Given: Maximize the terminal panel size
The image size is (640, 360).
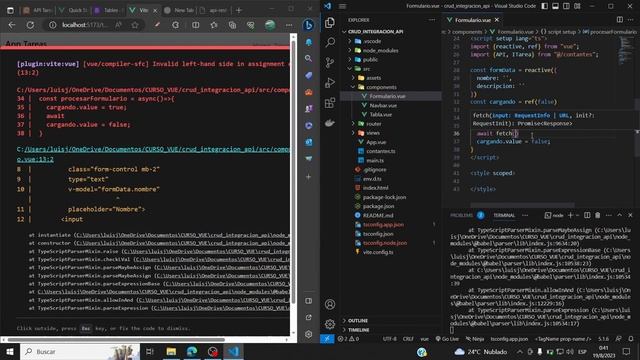Looking at the screenshot, I should tap(620, 215).
